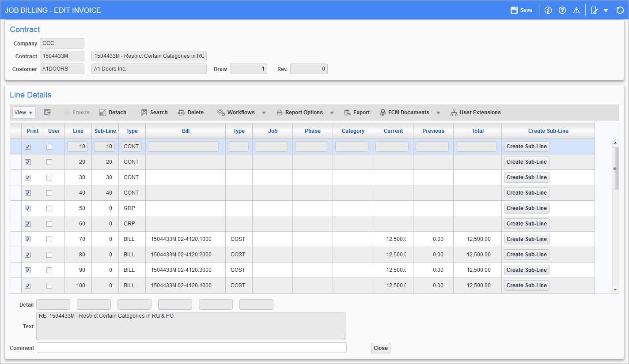Screen dimensions: 629x364
Task: Click the Customer field showing A1DOORS
Action: [x=62, y=69]
